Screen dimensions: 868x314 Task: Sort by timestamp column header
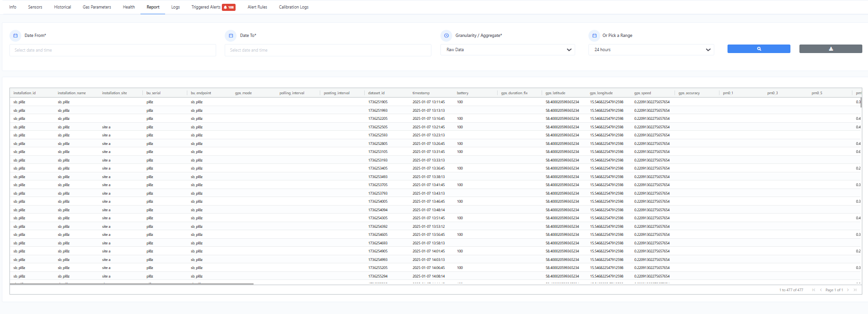pos(421,93)
